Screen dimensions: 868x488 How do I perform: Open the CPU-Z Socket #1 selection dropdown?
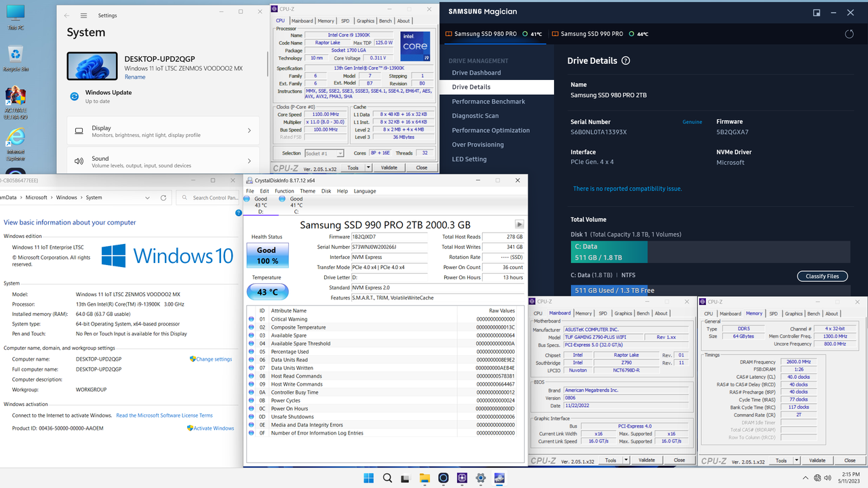pyautogui.click(x=324, y=153)
